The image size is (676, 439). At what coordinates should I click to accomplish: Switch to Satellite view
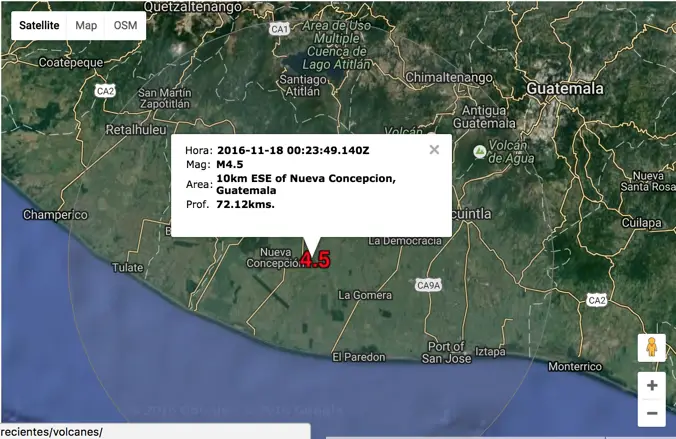(x=39, y=25)
